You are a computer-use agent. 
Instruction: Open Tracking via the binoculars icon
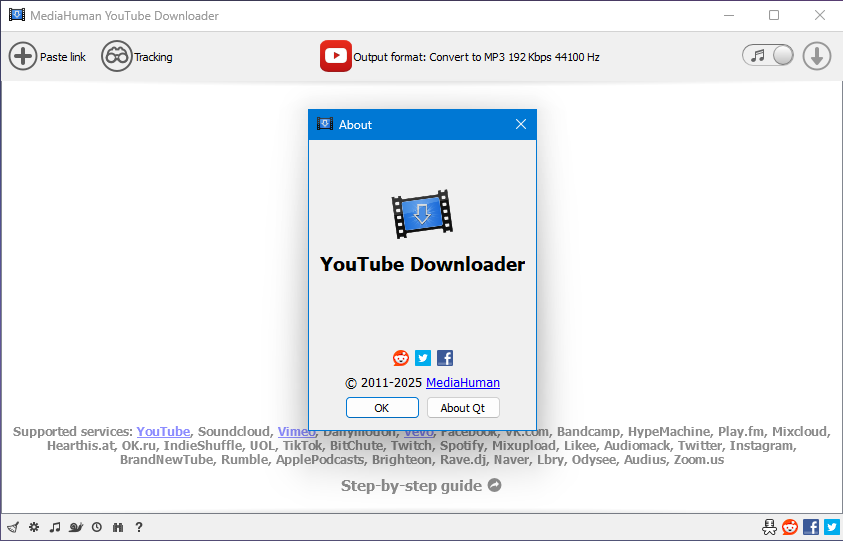point(116,56)
